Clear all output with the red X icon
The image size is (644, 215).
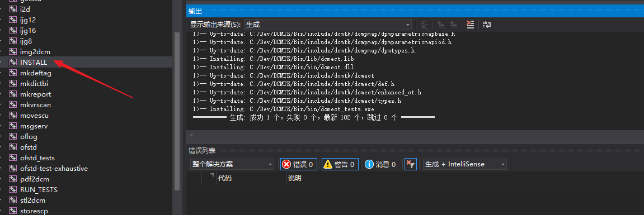click(x=470, y=25)
